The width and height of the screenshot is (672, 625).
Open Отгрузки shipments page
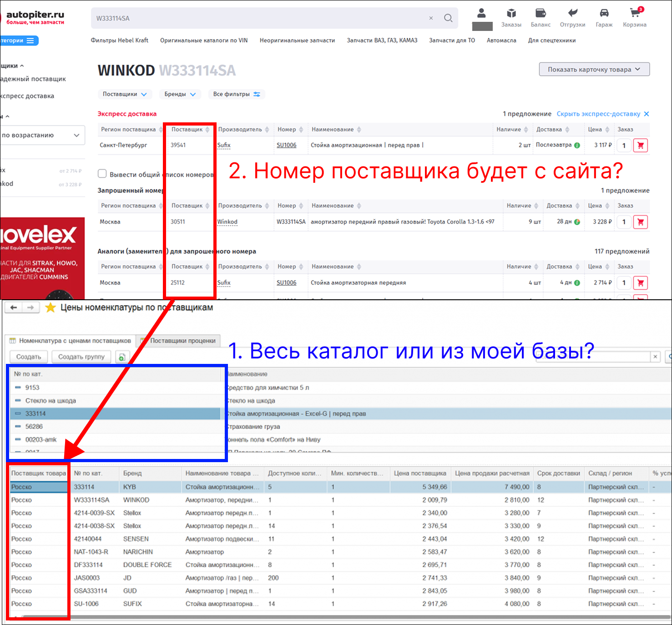572,18
